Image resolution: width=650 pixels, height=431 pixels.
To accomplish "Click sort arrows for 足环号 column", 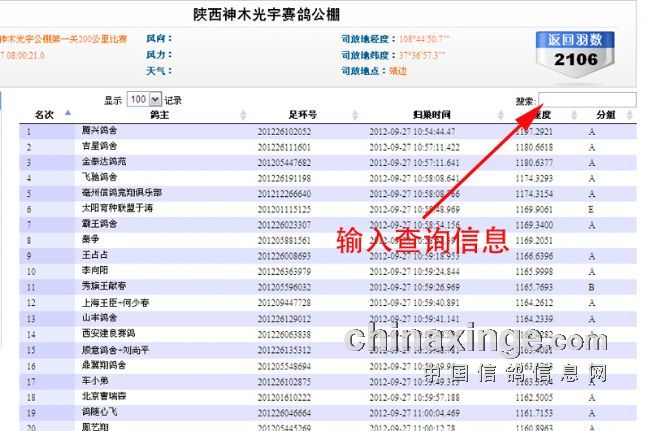I will point(356,115).
